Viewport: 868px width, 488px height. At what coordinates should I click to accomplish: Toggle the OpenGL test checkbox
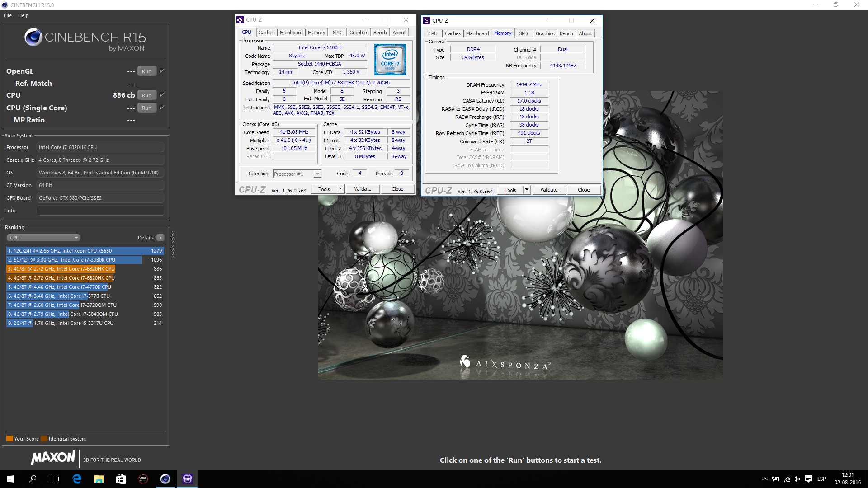pyautogui.click(x=162, y=71)
